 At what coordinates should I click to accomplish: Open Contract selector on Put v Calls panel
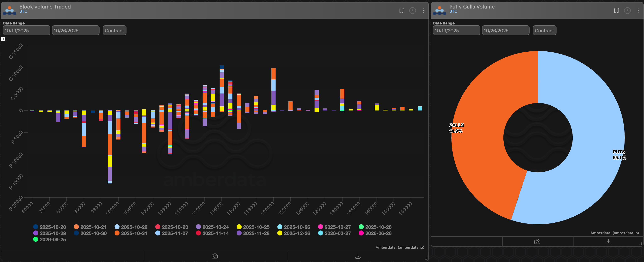pos(544,30)
